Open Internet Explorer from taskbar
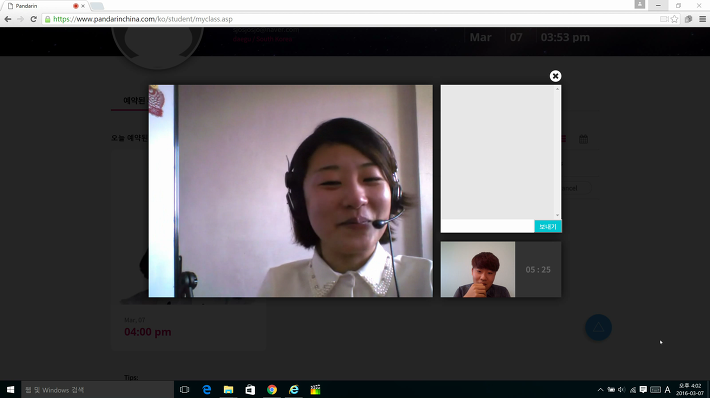The height and width of the screenshot is (398, 710). [x=294, y=389]
